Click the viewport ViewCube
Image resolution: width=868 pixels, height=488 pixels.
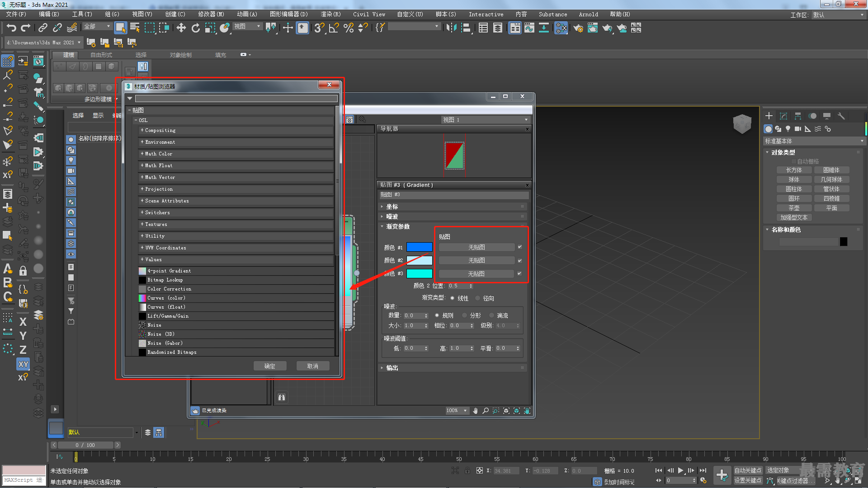[742, 123]
